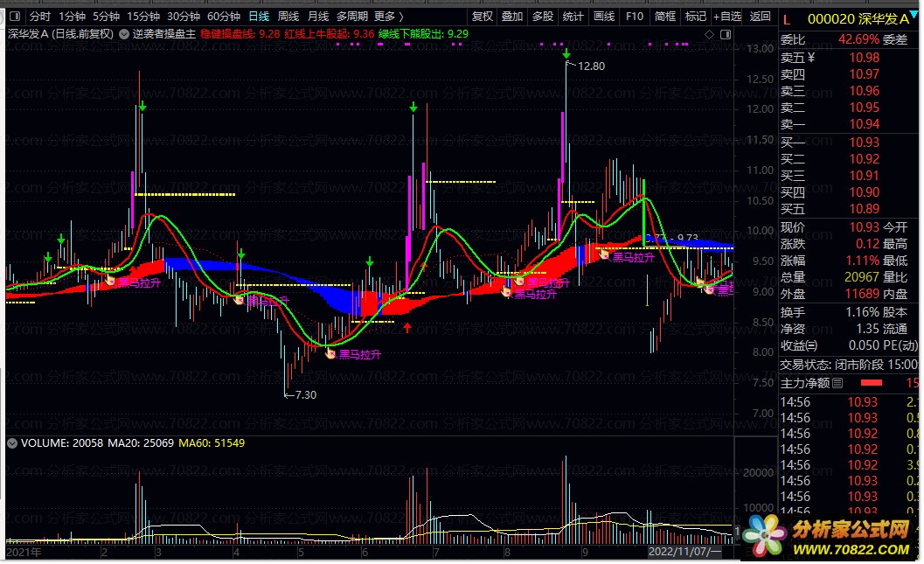Activate the 画线 drawing tool
924x564 pixels.
[x=603, y=17]
